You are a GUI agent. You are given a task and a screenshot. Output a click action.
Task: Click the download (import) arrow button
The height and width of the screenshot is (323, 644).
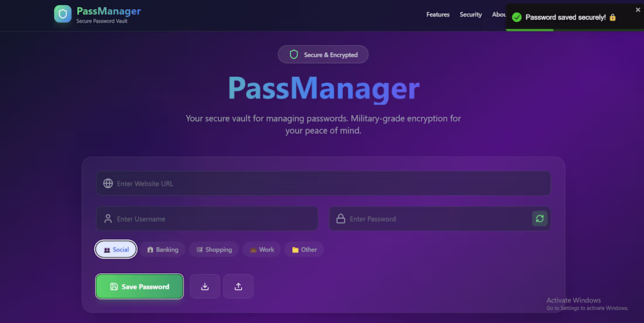205,287
